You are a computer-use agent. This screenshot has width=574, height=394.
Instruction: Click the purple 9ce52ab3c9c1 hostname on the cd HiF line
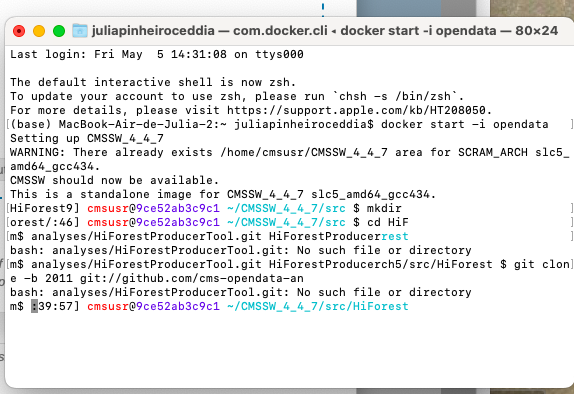(x=178, y=222)
